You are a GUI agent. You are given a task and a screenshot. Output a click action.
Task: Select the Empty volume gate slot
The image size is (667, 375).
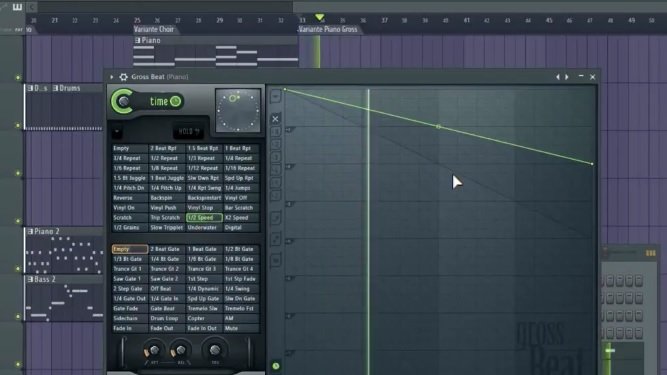130,249
